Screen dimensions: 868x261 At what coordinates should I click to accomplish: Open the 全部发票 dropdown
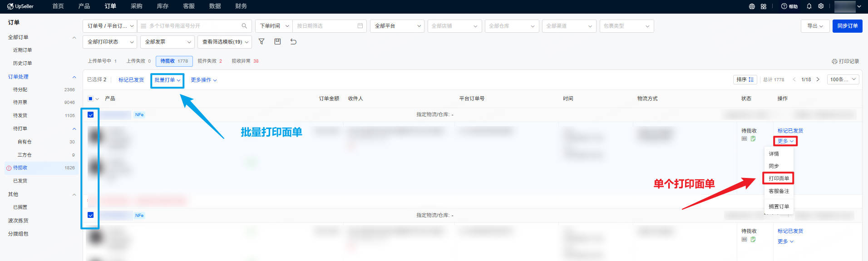tap(167, 42)
